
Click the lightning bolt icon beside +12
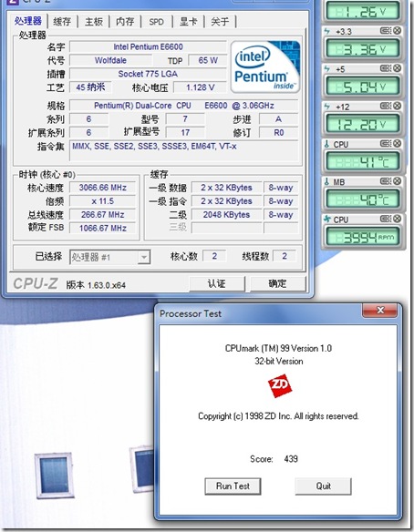click(327, 107)
